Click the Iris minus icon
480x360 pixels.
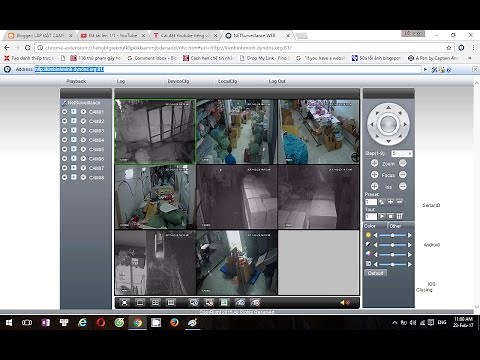[403, 186]
